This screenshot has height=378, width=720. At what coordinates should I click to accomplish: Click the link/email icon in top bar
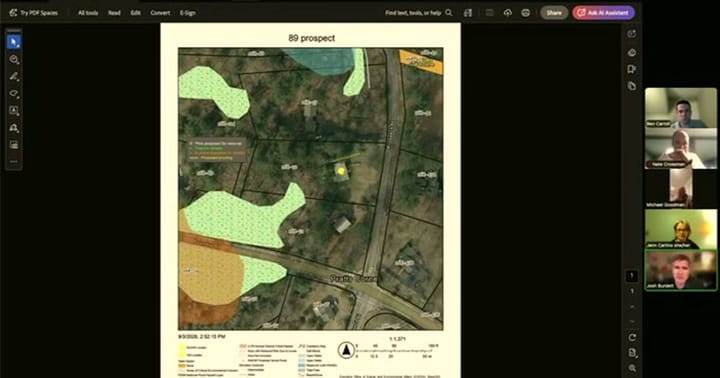[525, 13]
